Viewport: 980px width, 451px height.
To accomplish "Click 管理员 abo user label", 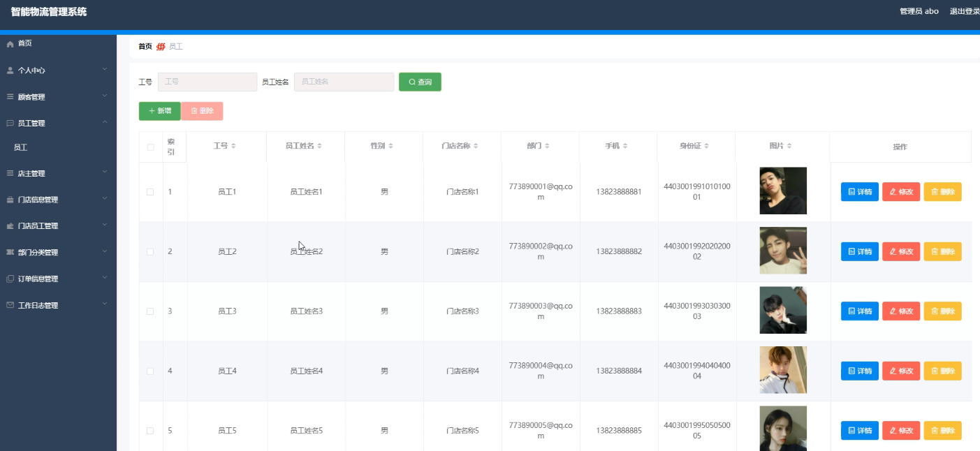I will pyautogui.click(x=919, y=11).
